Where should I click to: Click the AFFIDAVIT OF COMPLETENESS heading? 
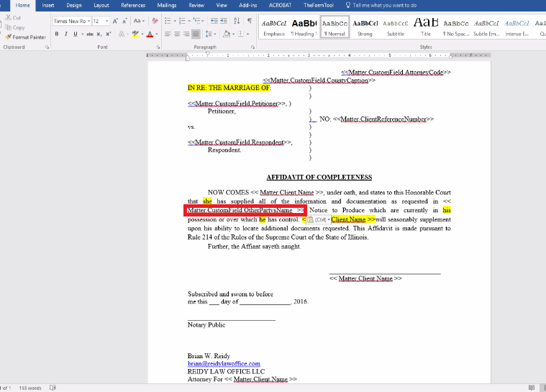[x=319, y=177]
